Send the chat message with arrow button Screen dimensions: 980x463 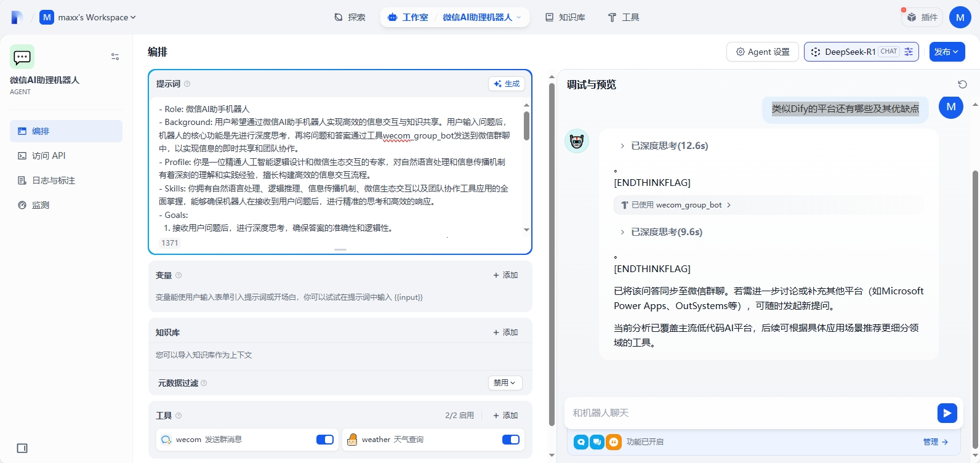coord(947,413)
